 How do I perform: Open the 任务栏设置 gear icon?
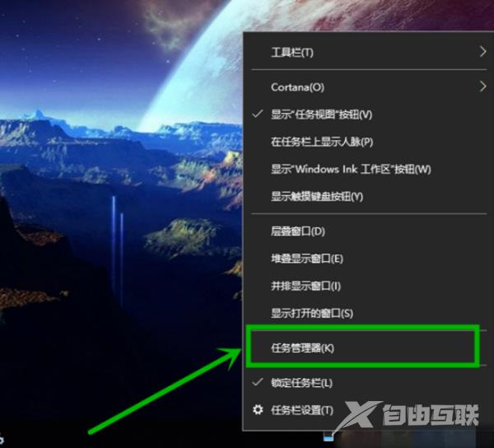[x=258, y=409]
